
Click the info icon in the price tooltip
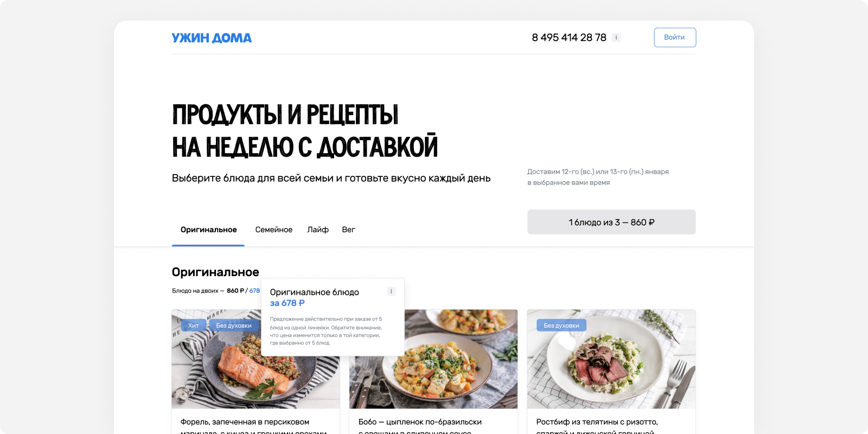click(391, 291)
